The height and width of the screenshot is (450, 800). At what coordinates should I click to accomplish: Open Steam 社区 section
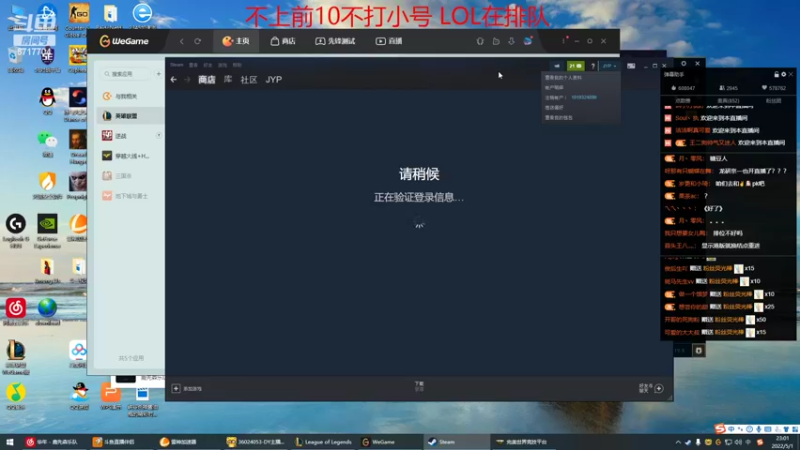pos(248,80)
